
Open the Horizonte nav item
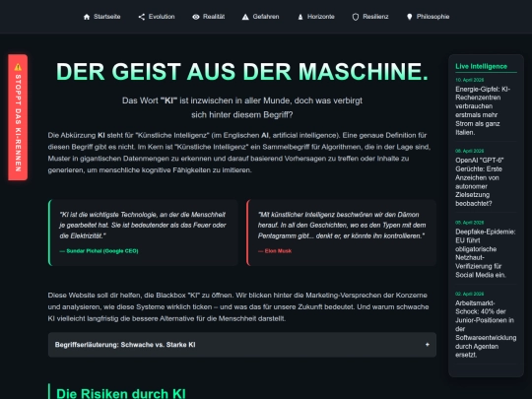click(316, 17)
